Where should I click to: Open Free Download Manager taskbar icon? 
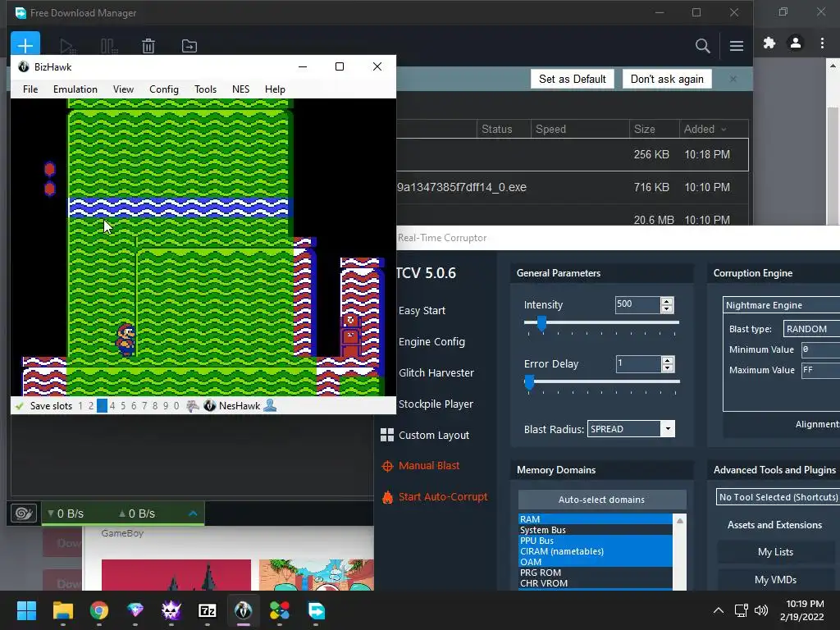click(316, 610)
